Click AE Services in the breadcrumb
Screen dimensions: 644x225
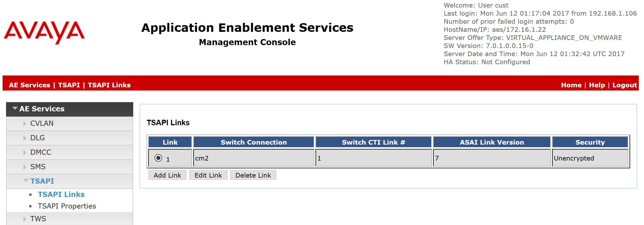(29, 85)
